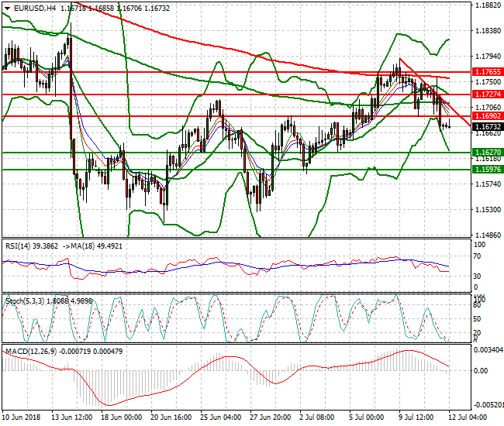504x426 pixels.
Task: Click the RSI scale value 30
Action: (478, 276)
